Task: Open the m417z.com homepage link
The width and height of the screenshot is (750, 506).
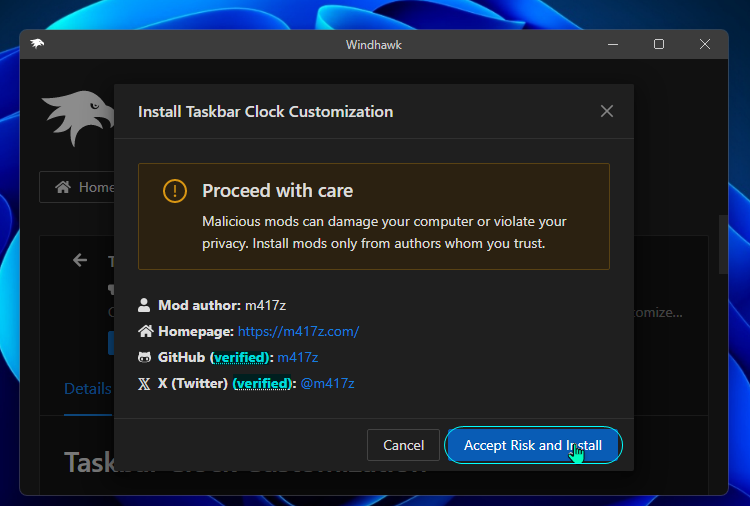Action: 298,331
